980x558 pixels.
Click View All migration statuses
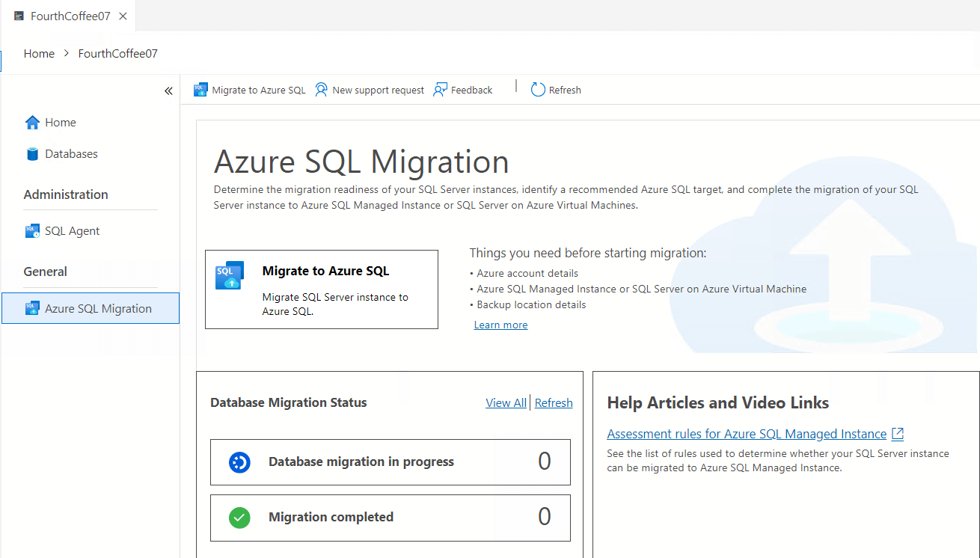[506, 403]
